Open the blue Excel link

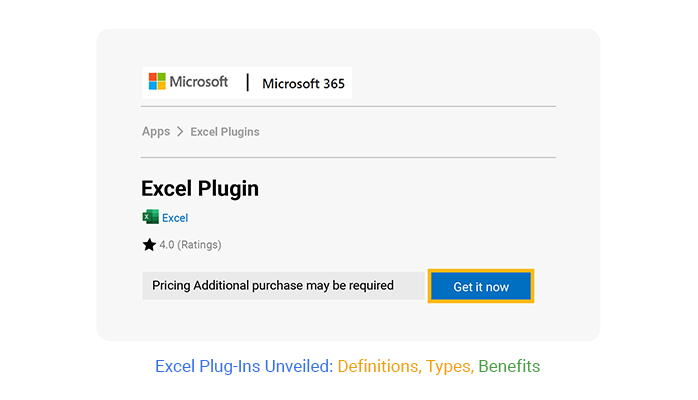[x=175, y=217]
